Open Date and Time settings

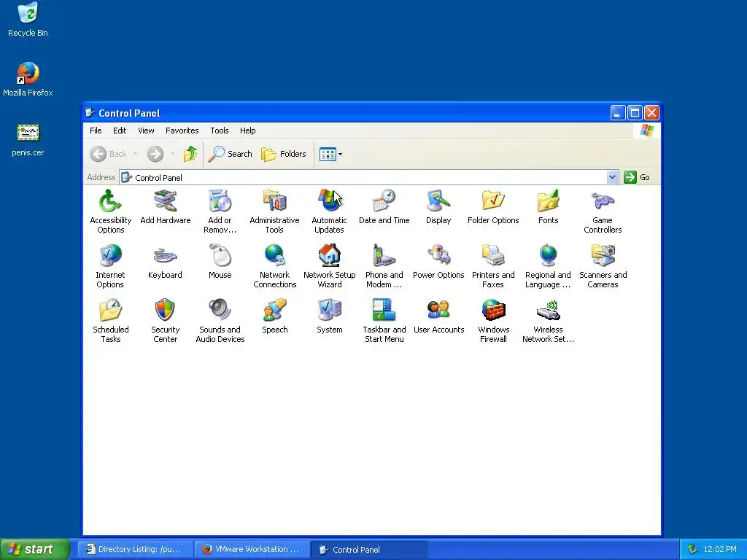(x=384, y=207)
